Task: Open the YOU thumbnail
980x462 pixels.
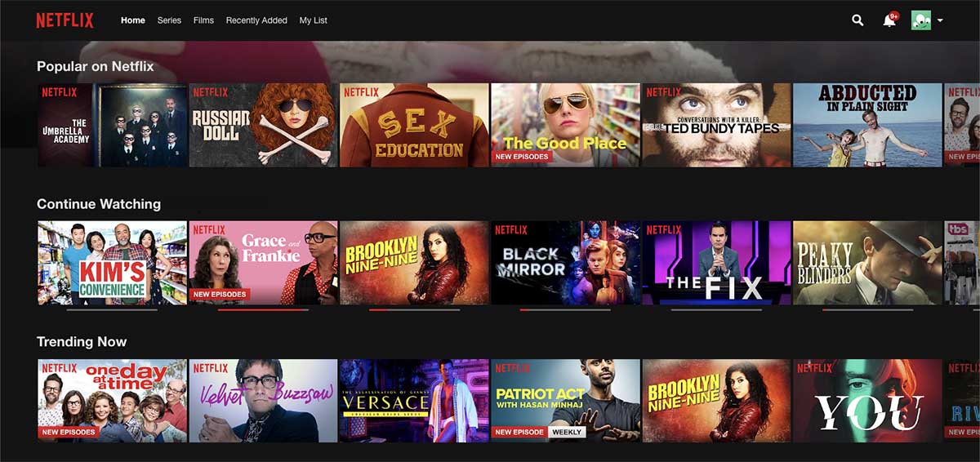Action: pyautogui.click(x=867, y=401)
